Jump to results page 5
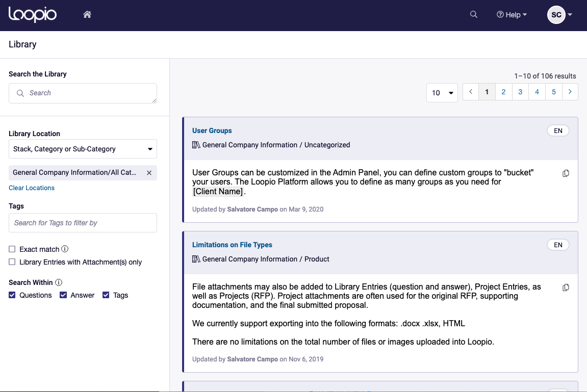 click(554, 92)
